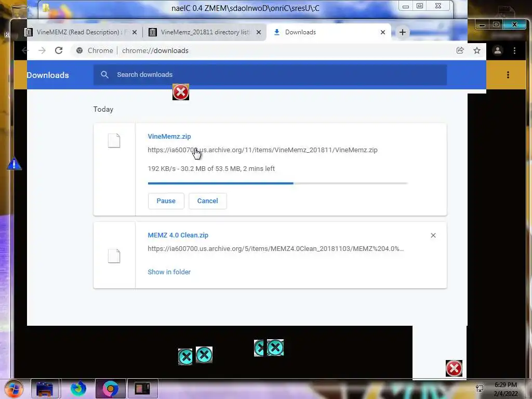
Task: Select the Chrome taskbar icon
Action: pos(111,389)
